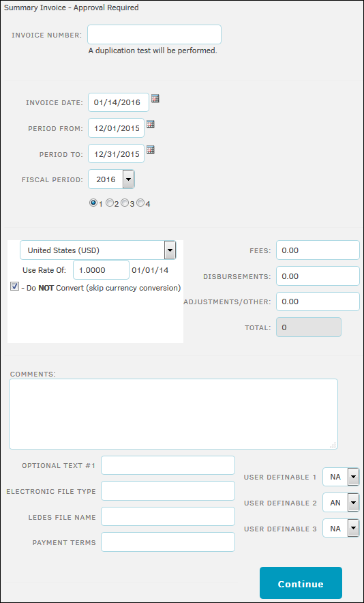
Task: Focus the Invoice Number field
Action: point(154,35)
